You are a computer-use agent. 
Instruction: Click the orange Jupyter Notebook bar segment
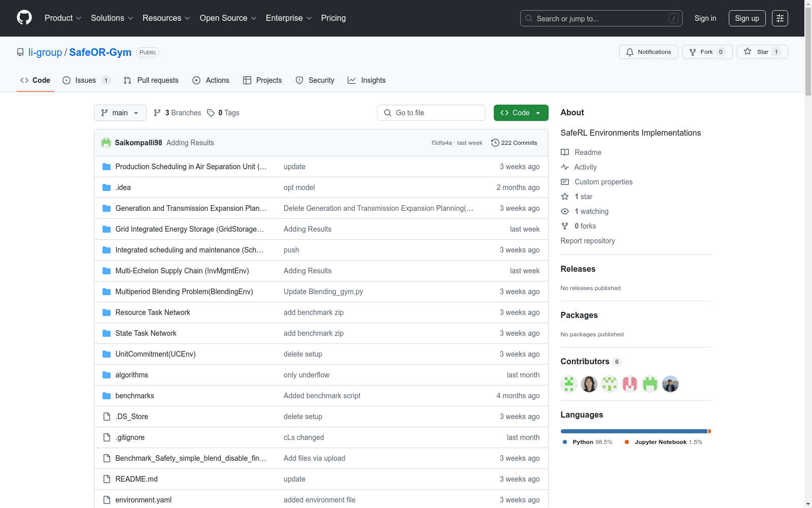709,431
